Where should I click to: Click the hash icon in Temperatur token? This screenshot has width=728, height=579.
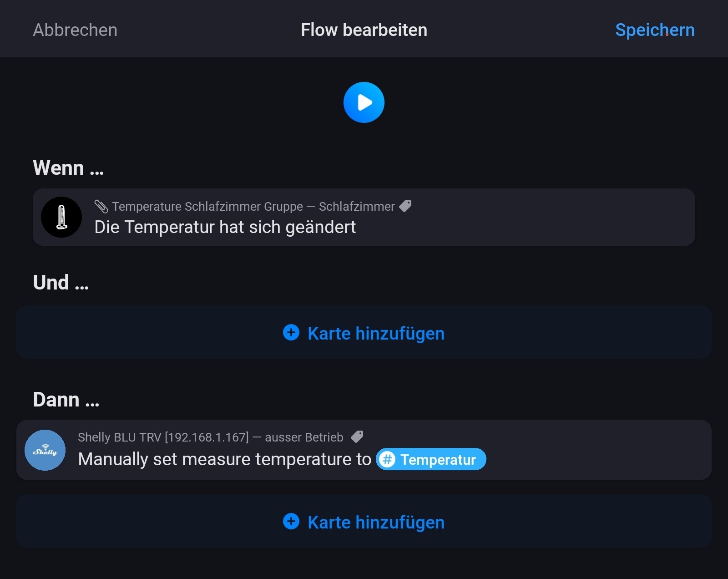click(387, 459)
